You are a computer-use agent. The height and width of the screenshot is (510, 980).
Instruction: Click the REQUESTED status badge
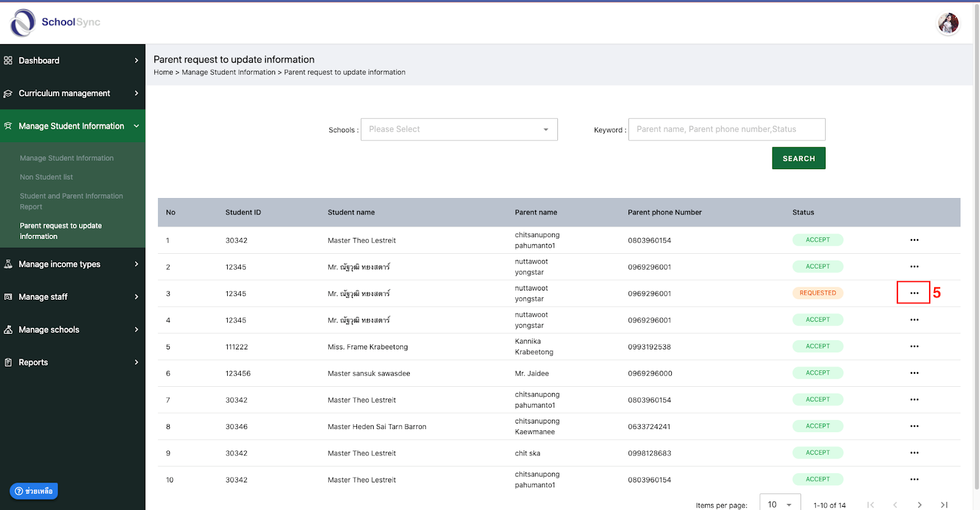(x=818, y=293)
